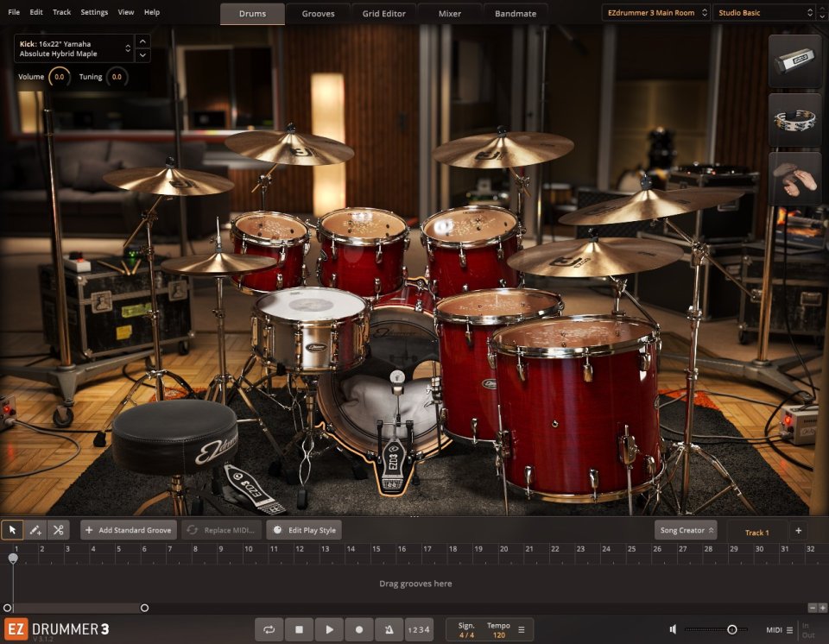Screen dimensions: 829x644
Task: Select the pencil draw tool
Action: pyautogui.click(x=35, y=530)
